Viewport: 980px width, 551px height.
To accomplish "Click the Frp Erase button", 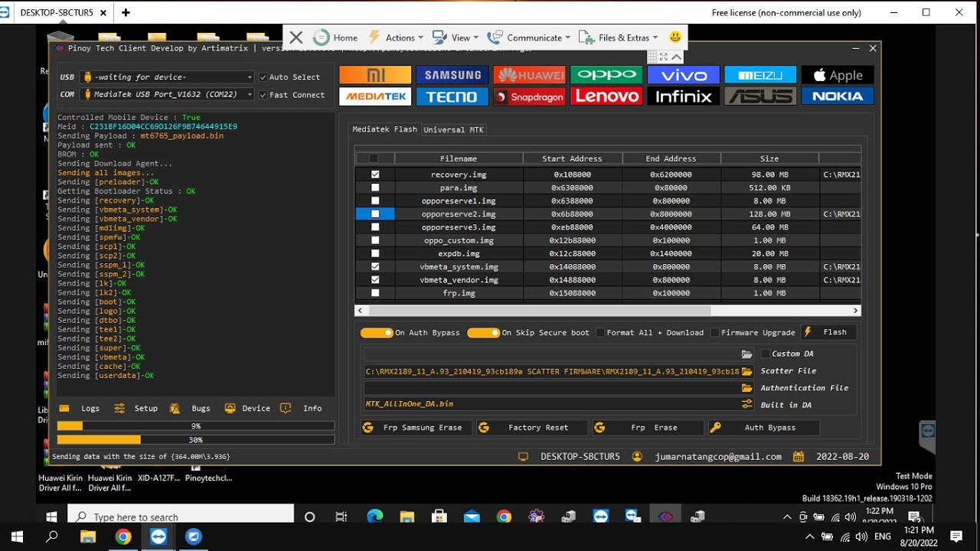I will (x=648, y=428).
